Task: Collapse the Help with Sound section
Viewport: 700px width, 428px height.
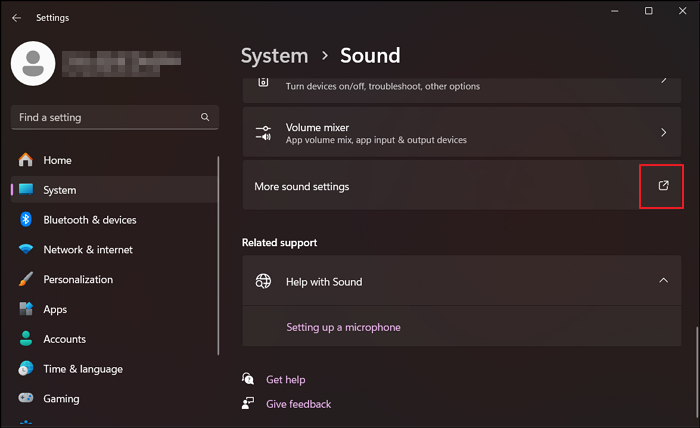Action: click(663, 281)
